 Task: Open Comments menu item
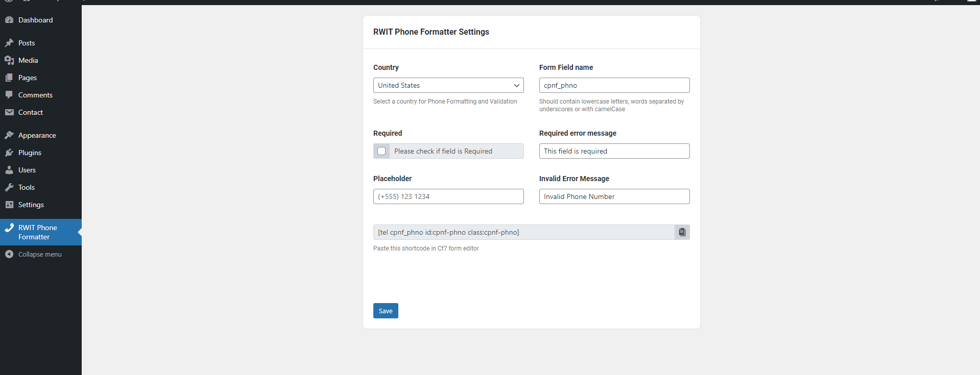click(41, 95)
